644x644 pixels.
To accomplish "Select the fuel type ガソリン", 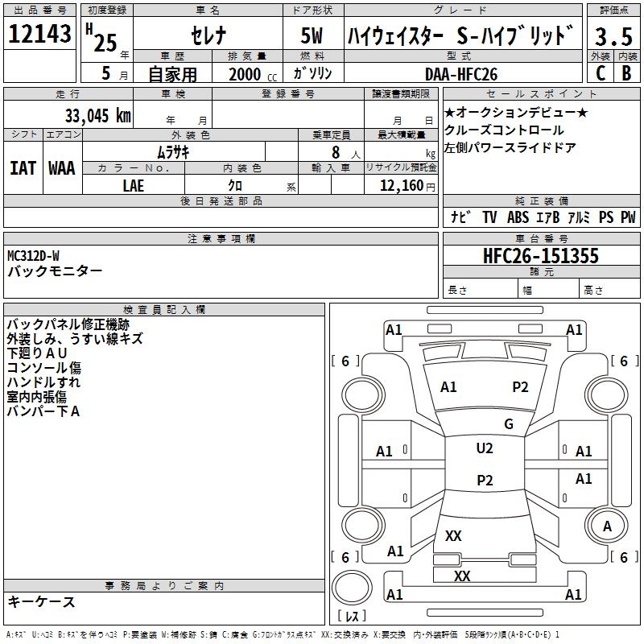I will [312, 73].
